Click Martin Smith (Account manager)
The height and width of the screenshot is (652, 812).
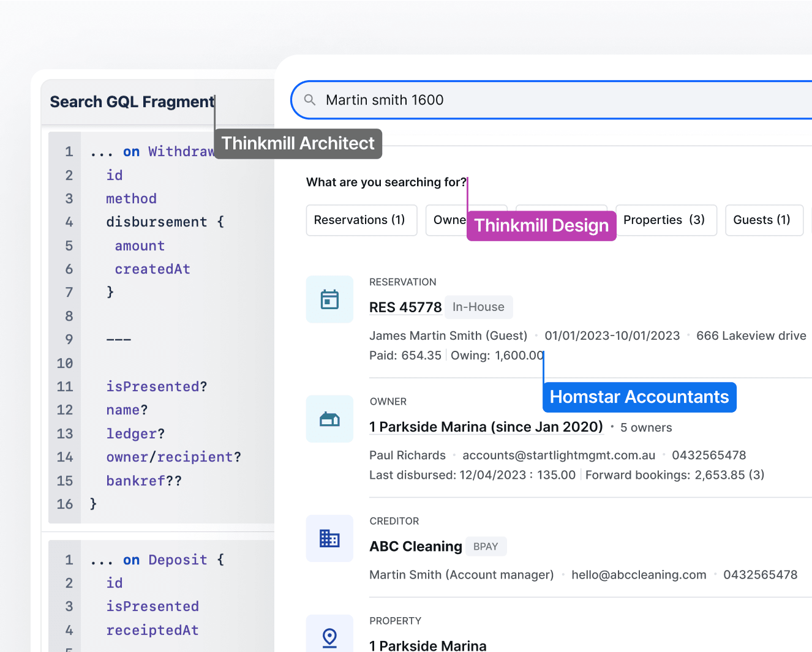click(462, 574)
